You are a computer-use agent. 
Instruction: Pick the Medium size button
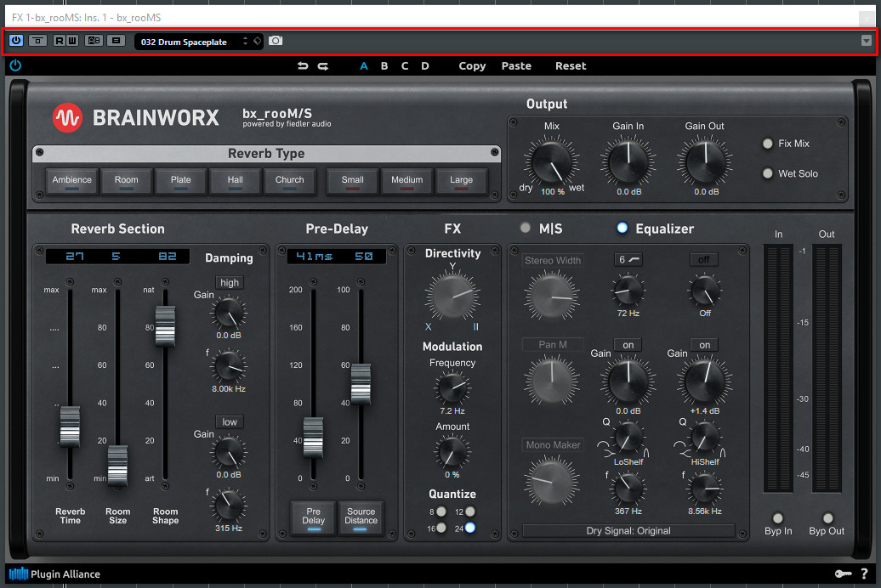(x=406, y=181)
